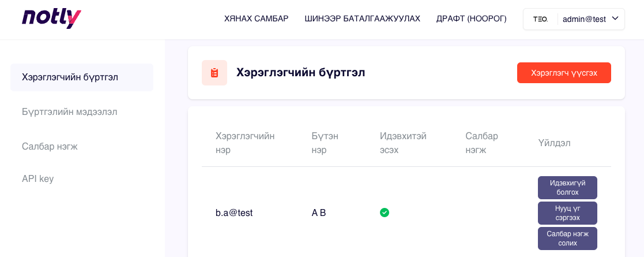Click Идэвхигүй болгох deactivate button
The image size is (644, 257).
point(567,188)
